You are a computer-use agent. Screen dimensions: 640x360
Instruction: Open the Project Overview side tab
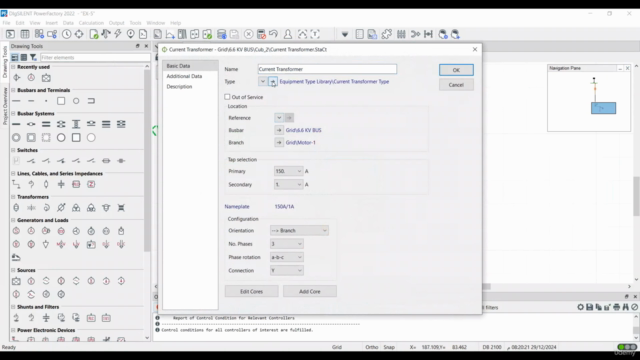pyautogui.click(x=5, y=106)
